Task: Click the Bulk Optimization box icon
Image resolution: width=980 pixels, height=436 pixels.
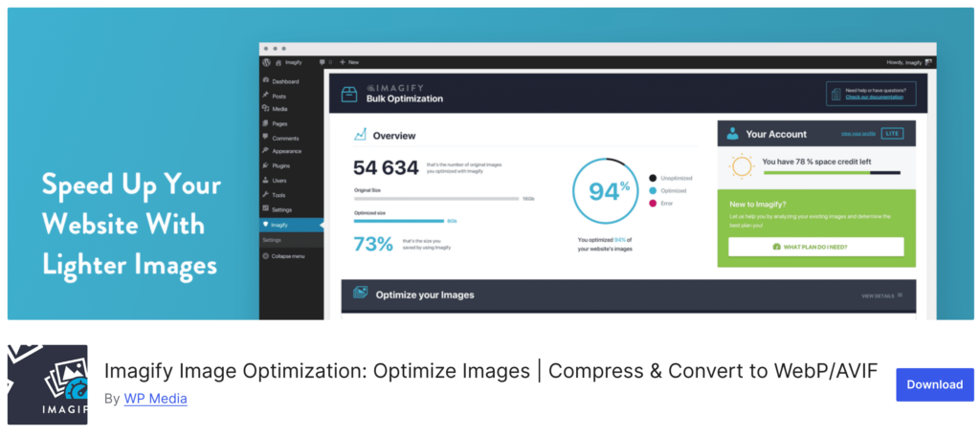Action: (x=349, y=94)
